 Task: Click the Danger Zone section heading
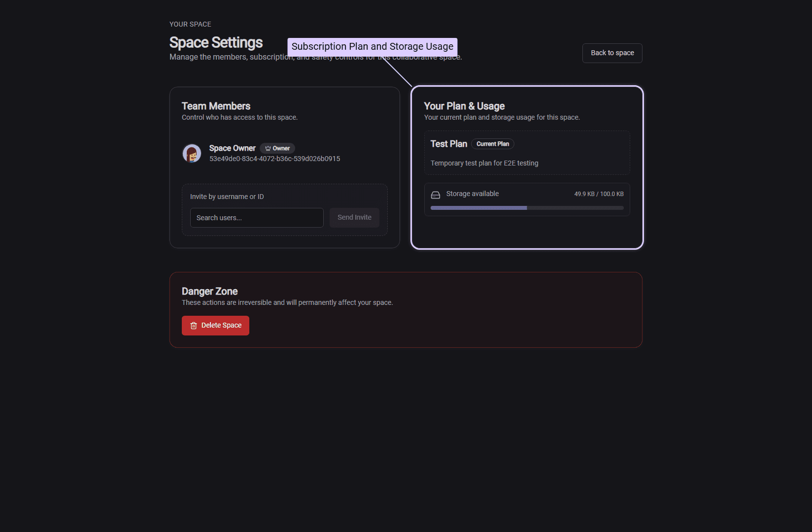209,291
